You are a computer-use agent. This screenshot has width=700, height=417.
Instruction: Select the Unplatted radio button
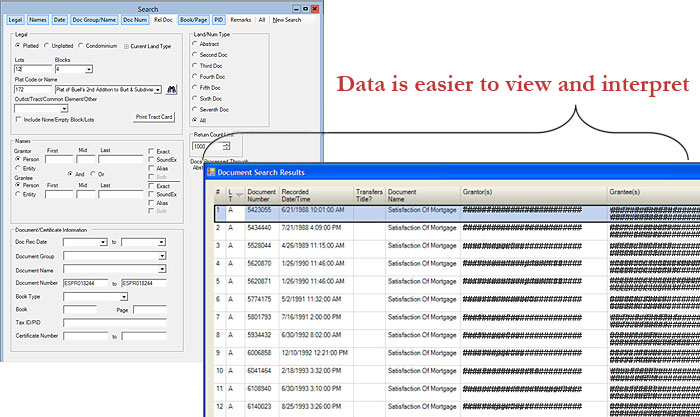coord(46,46)
